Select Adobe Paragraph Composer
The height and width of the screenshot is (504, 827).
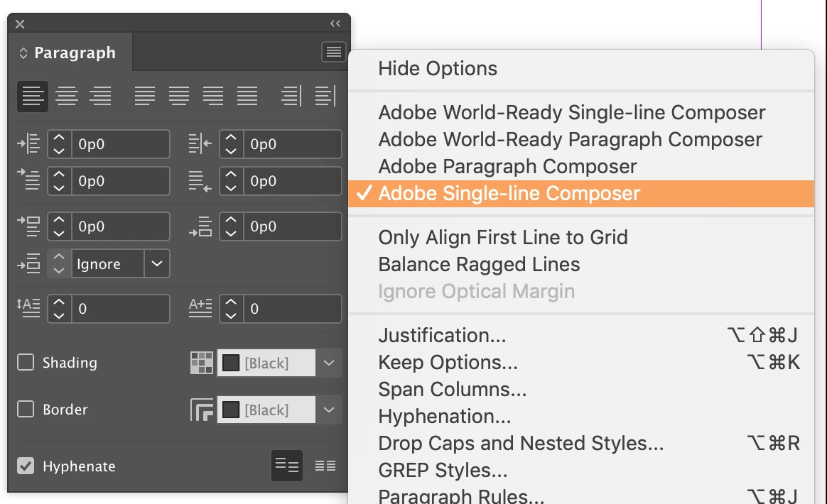581,166
